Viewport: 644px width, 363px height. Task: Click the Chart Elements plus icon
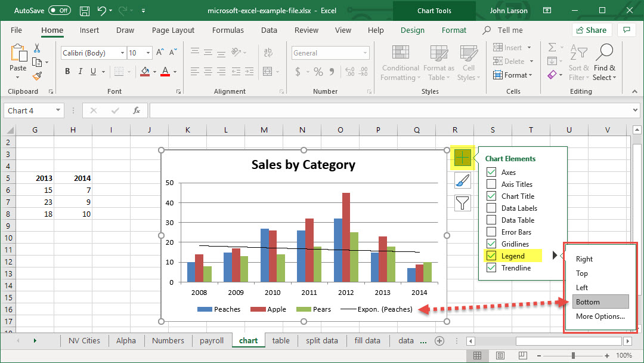point(463,158)
